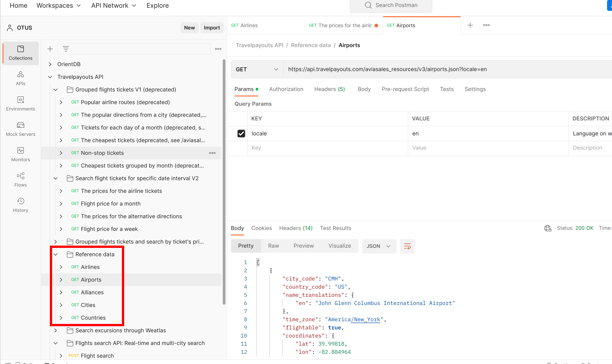
Task: Open a new request tab with plus icon
Action: pyautogui.click(x=470, y=25)
